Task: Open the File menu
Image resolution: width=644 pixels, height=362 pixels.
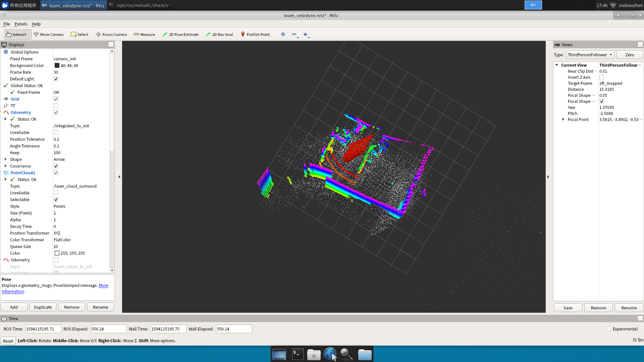Action: pos(6,24)
